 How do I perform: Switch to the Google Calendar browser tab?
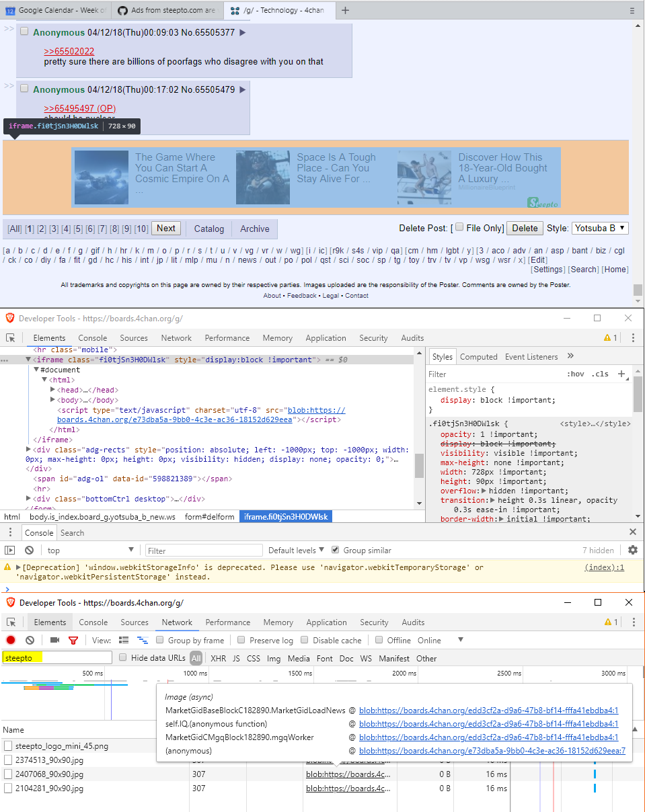pyautogui.click(x=56, y=10)
